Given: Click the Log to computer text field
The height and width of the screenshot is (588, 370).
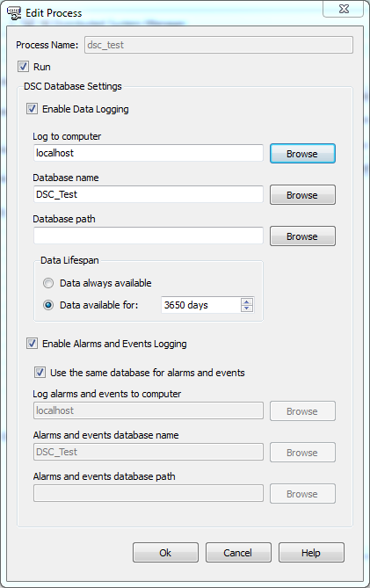Looking at the screenshot, I should coord(149,153).
